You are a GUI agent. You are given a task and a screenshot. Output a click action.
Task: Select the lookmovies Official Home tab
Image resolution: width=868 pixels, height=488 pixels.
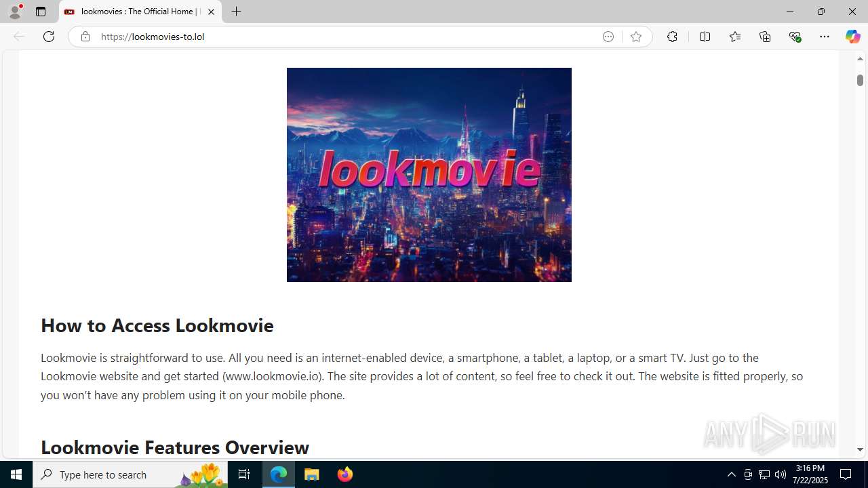coord(140,12)
